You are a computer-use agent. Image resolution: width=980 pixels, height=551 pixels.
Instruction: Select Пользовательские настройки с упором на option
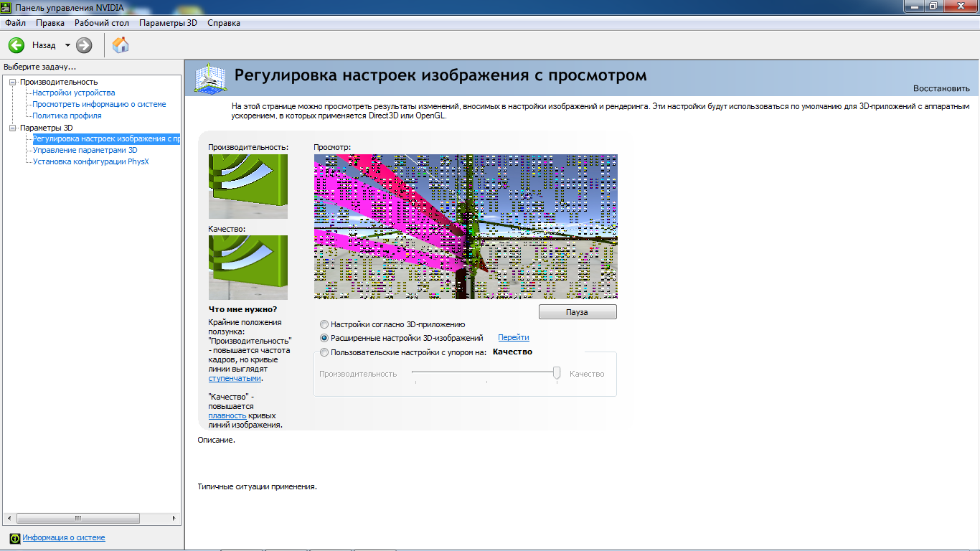point(325,352)
